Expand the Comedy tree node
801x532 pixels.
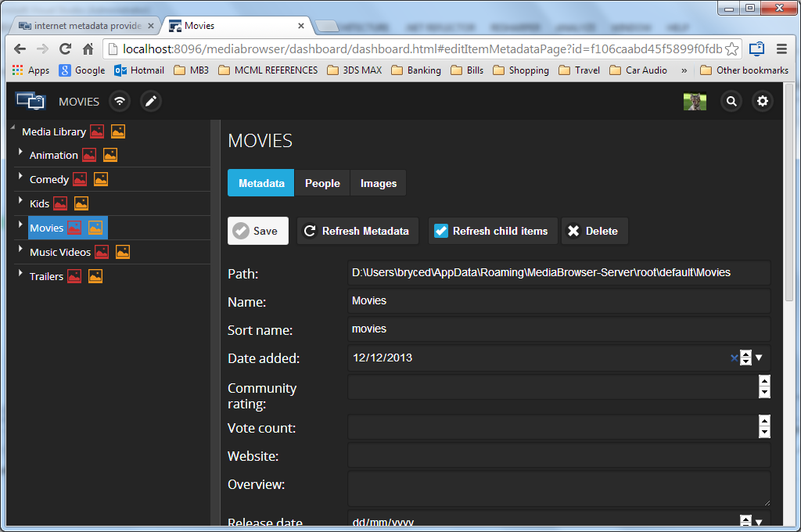(20, 176)
